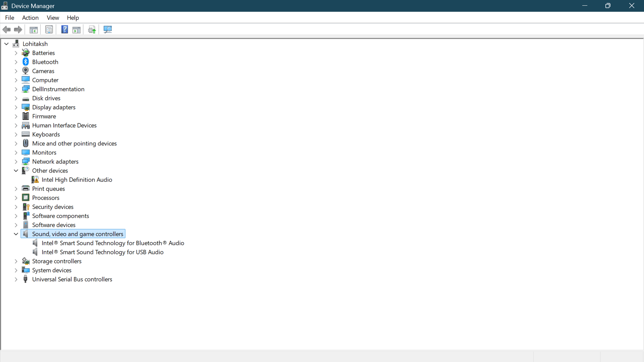Screen dimensions: 644x362
Task: Open the View menu
Action: (53, 18)
